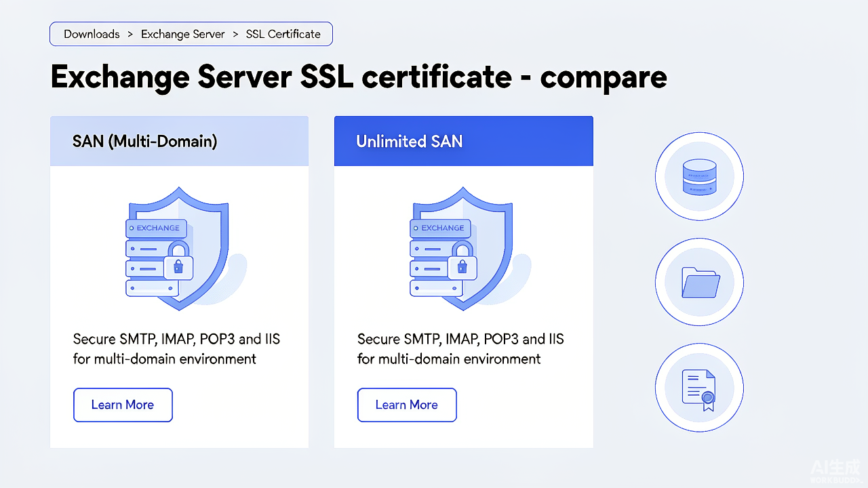
Task: Click the database server circle icon
Action: 699,176
